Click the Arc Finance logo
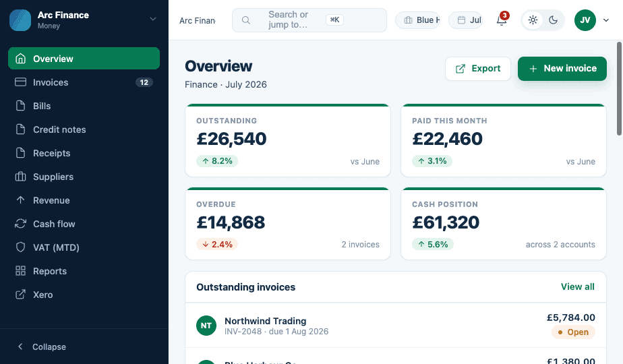The width and height of the screenshot is (623, 364). [x=20, y=20]
